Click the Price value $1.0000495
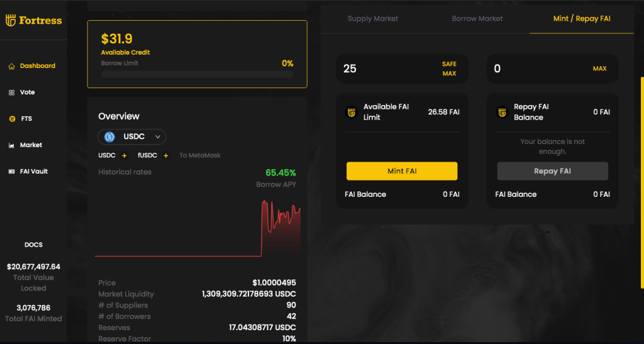The image size is (644, 344). pyautogui.click(x=274, y=283)
